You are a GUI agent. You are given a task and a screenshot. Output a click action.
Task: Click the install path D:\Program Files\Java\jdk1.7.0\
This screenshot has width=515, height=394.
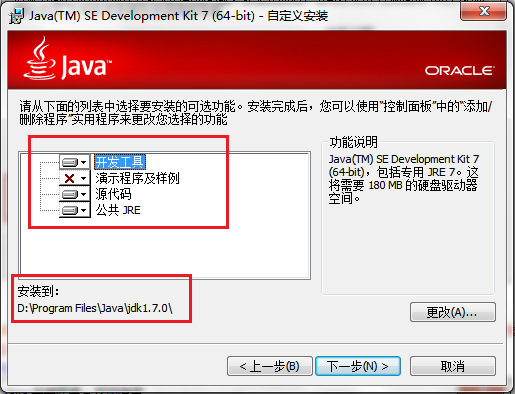95,308
